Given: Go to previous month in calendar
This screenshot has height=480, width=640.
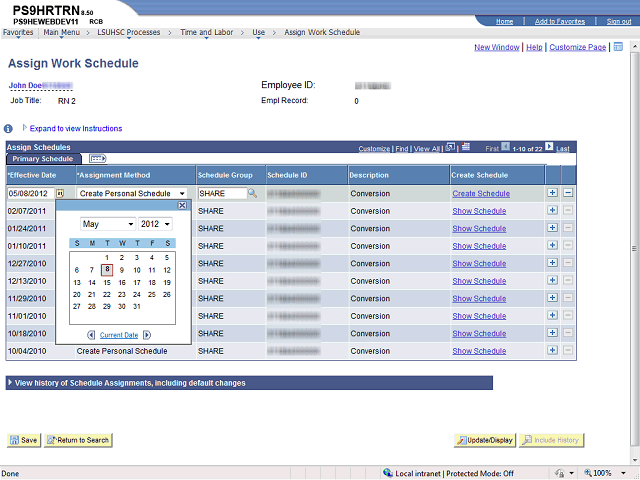Looking at the screenshot, I should (92, 335).
